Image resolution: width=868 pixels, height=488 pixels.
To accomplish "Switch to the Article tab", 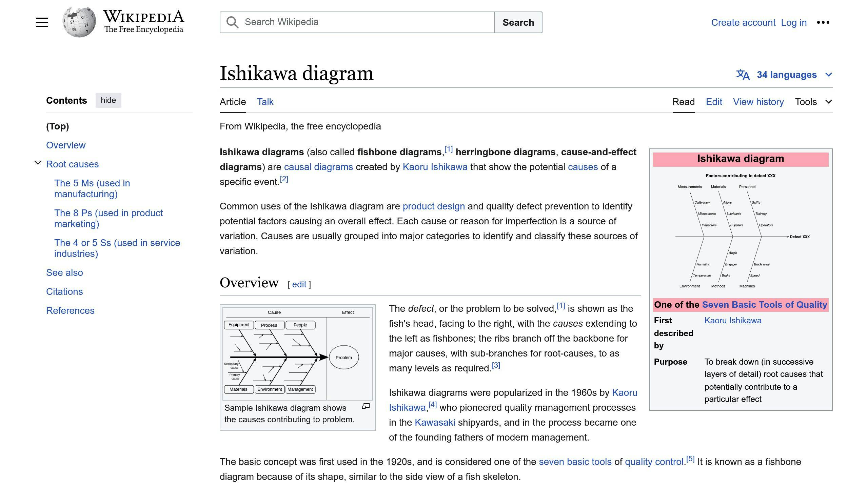I will tap(233, 102).
